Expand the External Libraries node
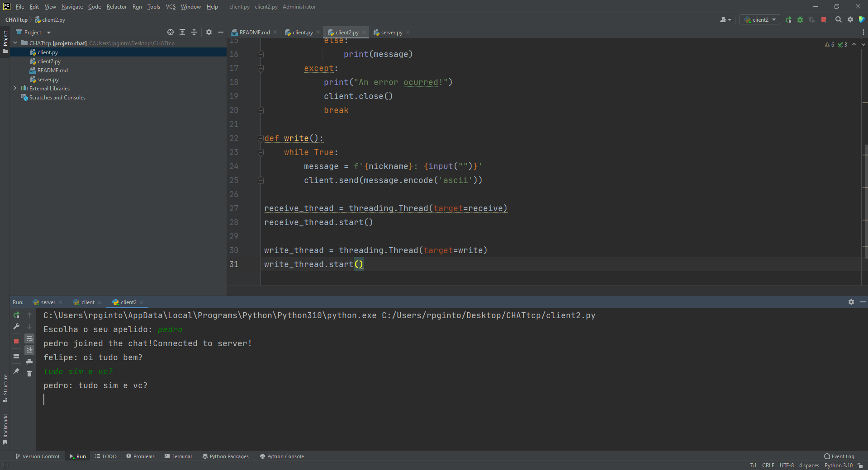Viewport: 868px width, 470px height. pos(15,88)
